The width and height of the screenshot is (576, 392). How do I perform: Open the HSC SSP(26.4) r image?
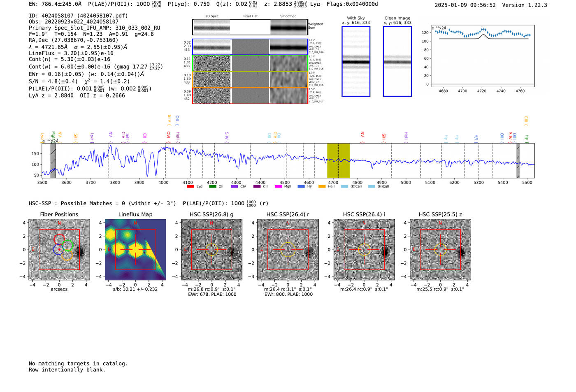click(x=288, y=250)
